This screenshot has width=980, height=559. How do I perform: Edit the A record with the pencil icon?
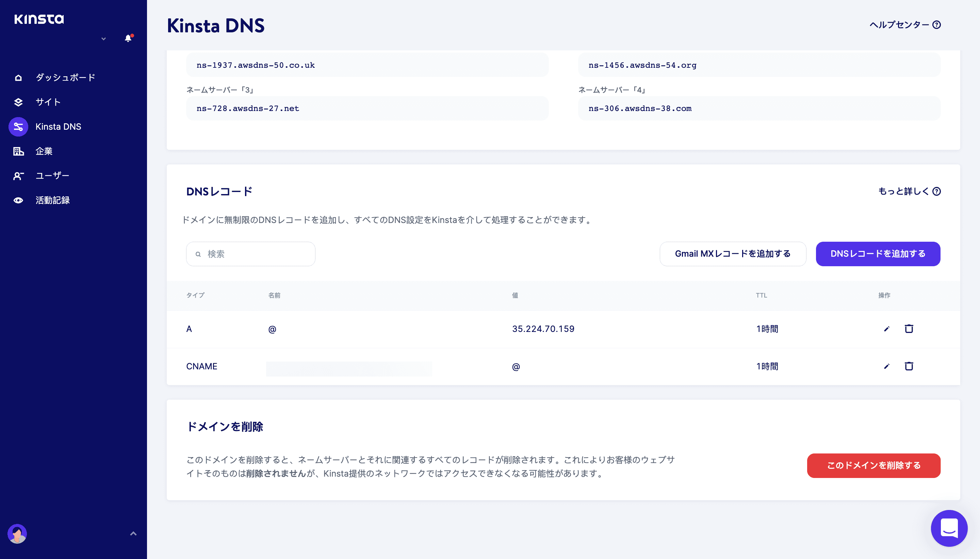[886, 329]
